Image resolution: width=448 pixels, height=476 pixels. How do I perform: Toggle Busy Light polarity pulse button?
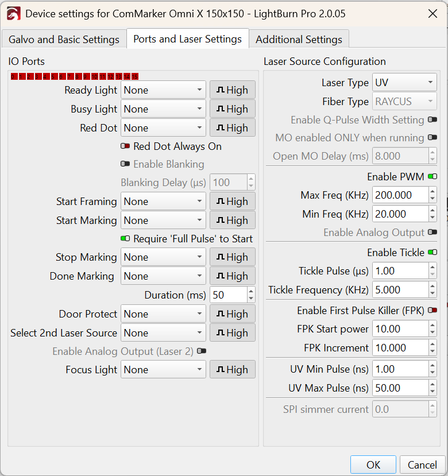coord(232,109)
